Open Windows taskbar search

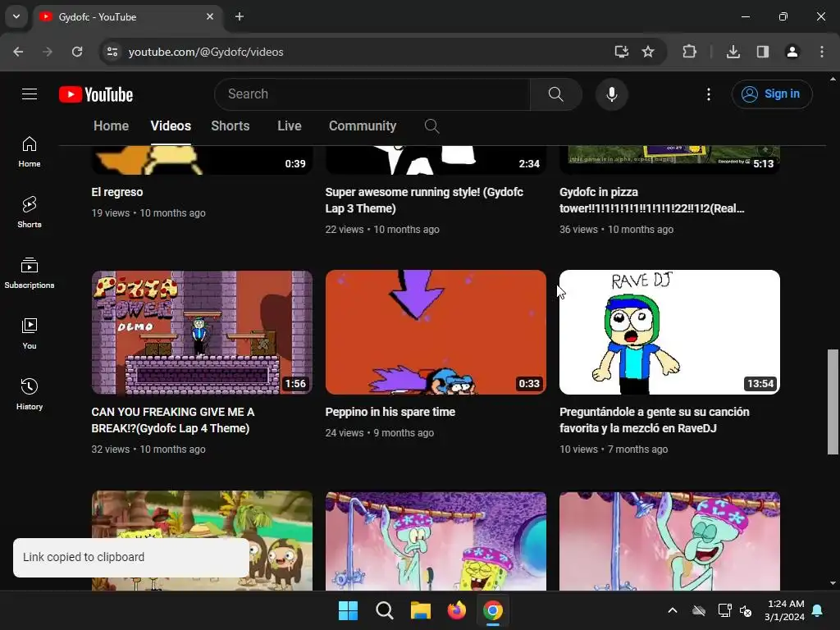pyautogui.click(x=385, y=610)
